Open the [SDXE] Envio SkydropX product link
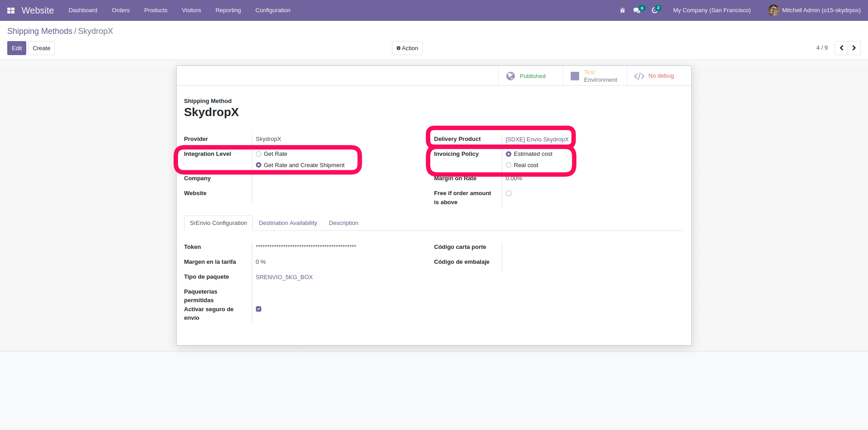Viewport: 868px width, 430px height. (537, 139)
